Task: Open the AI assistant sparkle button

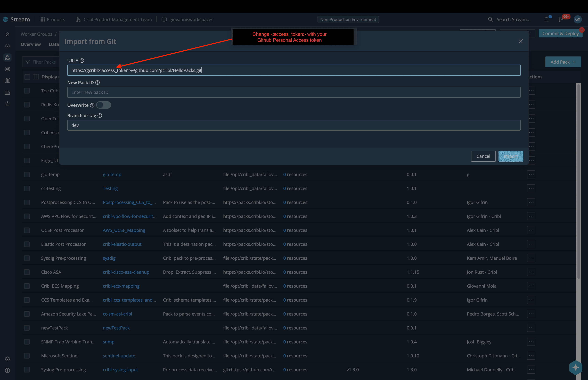Action: coord(576,367)
